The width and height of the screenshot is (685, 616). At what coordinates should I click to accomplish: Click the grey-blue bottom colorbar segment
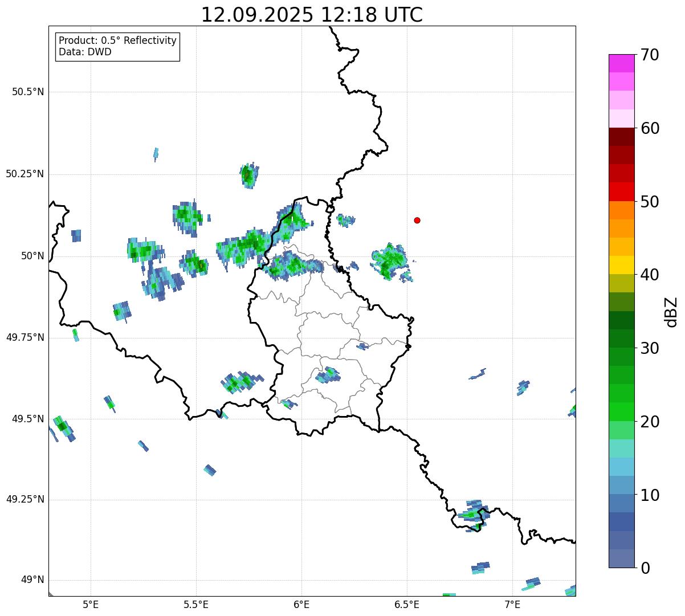(622, 558)
